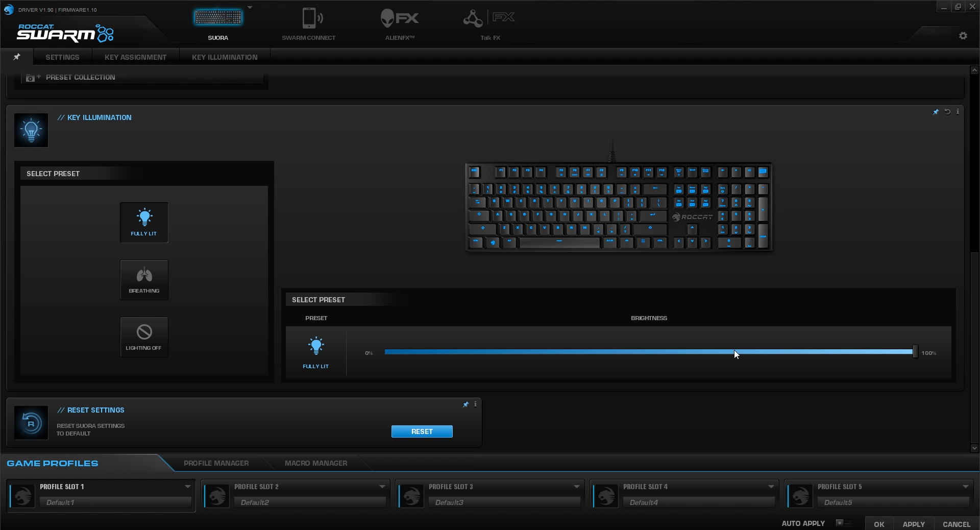Click the Key Illumination lightbulb section icon
The width and height of the screenshot is (980, 530).
pos(31,130)
